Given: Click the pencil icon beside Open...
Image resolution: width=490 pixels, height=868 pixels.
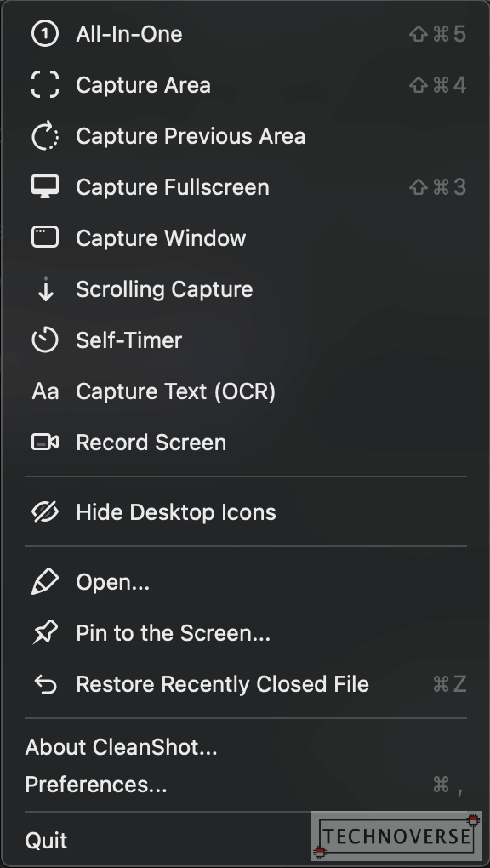Looking at the screenshot, I should [45, 582].
